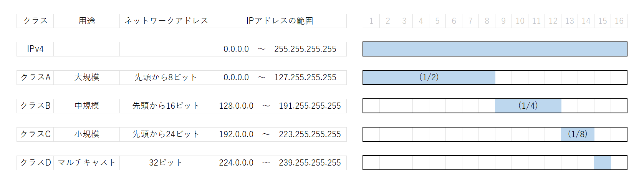644x184 pixels.
Task: Click the full-width blue IPv4 bar
Action: click(x=495, y=49)
